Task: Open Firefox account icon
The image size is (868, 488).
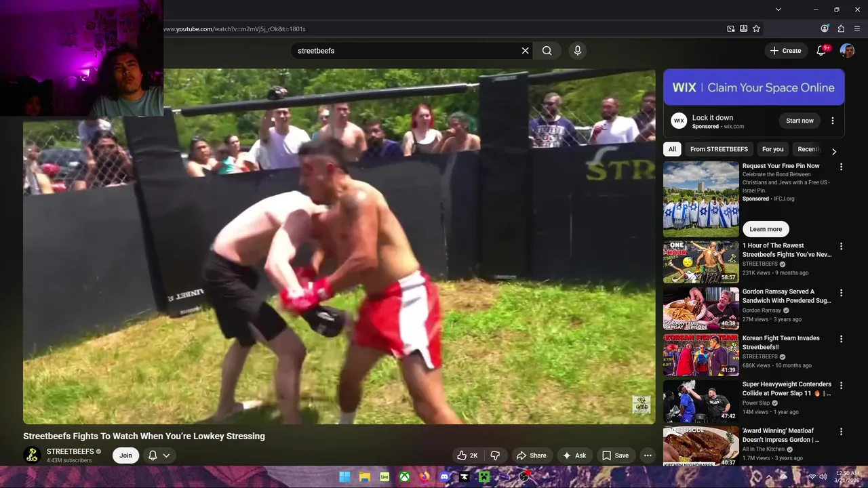Action: click(825, 28)
